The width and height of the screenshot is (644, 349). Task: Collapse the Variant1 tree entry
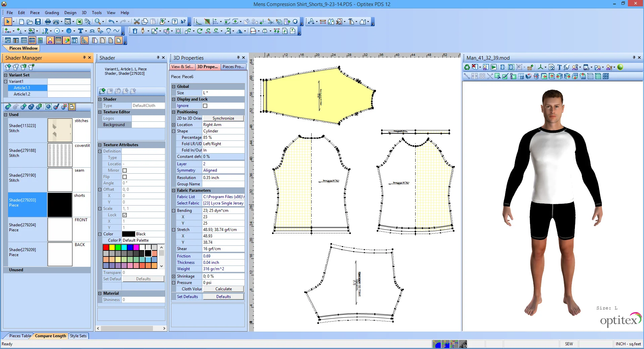pos(5,81)
